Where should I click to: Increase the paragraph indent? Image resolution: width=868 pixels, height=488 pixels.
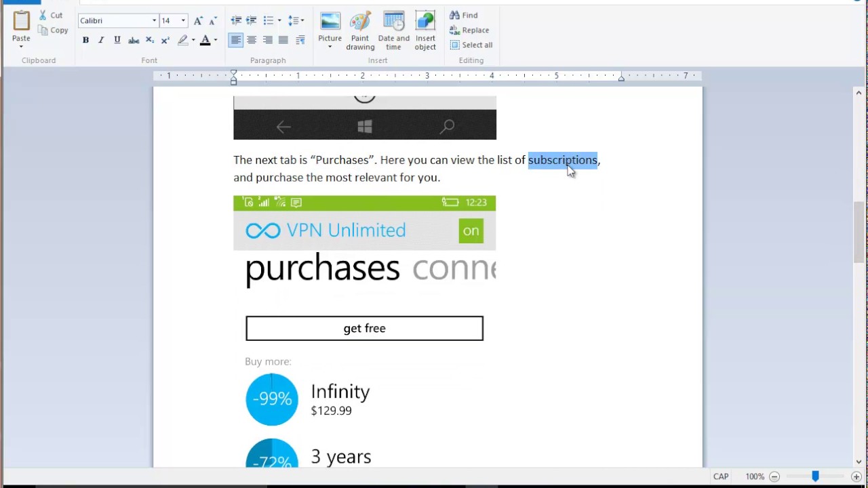point(252,21)
